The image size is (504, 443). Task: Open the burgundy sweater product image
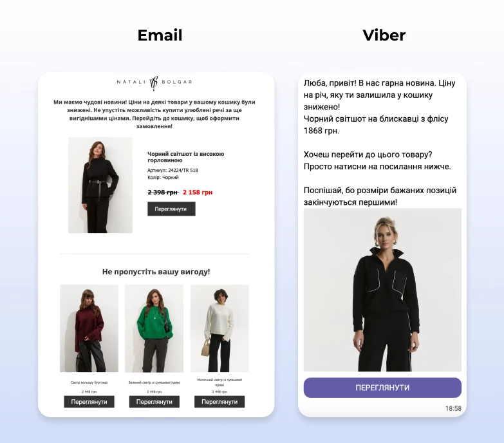tap(89, 328)
